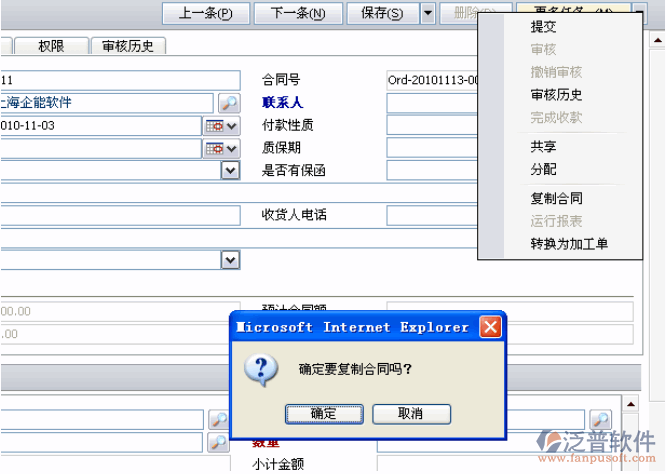Click the date field showing 2010-11-03

101,126
